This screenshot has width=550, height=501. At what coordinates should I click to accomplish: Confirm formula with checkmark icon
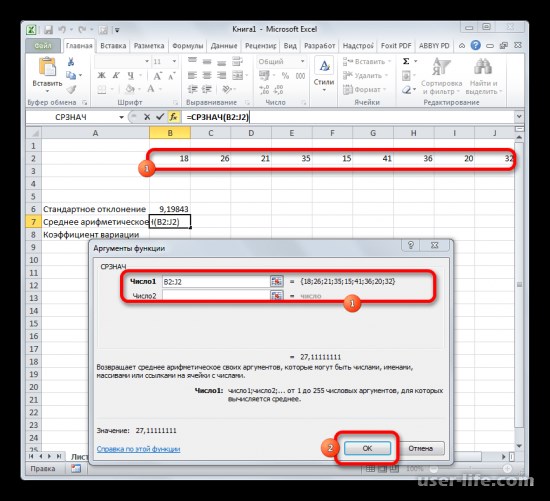(160, 117)
